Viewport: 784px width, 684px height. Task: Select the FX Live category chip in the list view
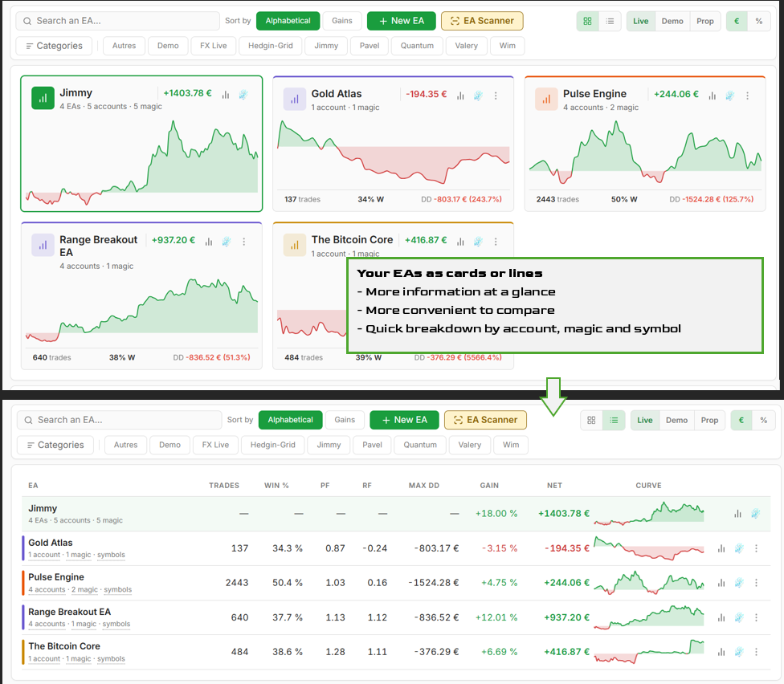pos(215,445)
